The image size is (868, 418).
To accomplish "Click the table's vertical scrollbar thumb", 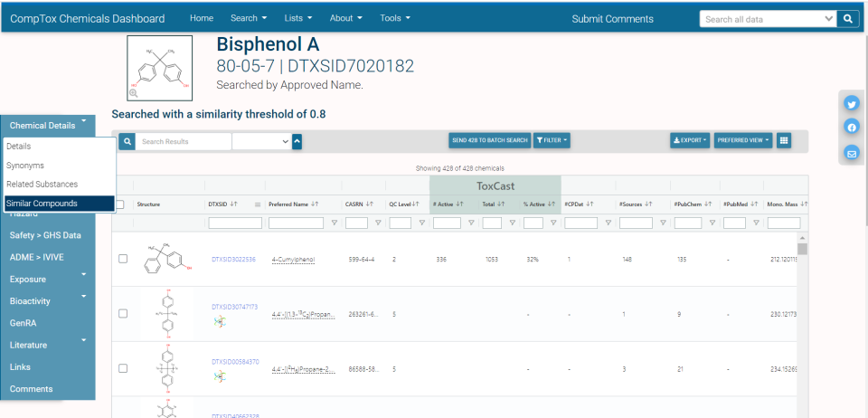I will tap(802, 249).
